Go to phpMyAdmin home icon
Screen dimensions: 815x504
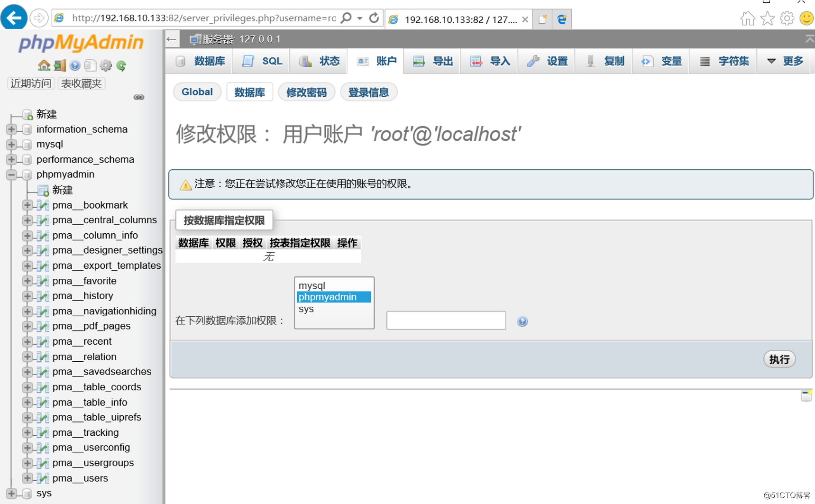click(44, 65)
